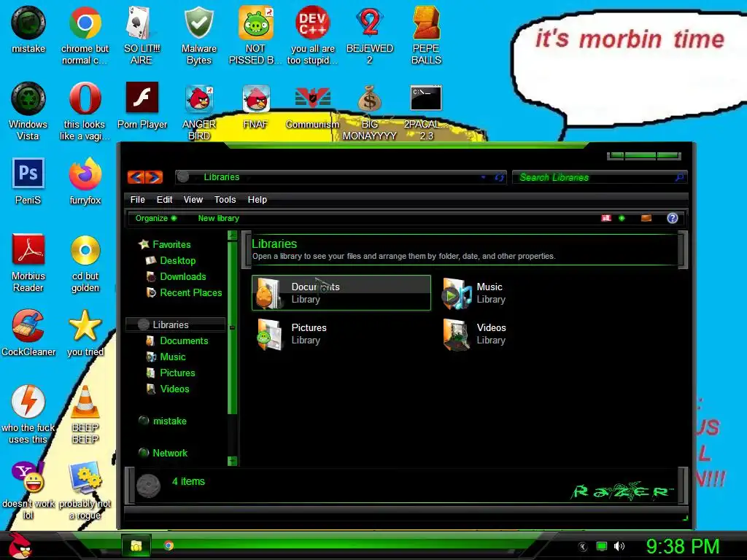This screenshot has width=747, height=560.
Task: Click the Search Libraries field
Action: [600, 177]
